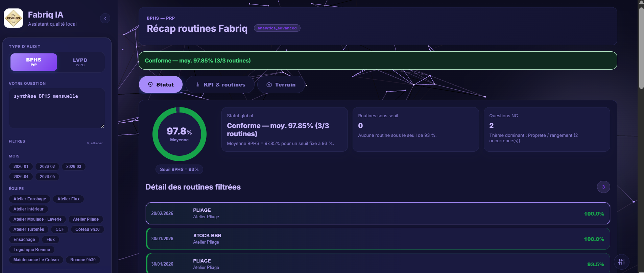Click the Seuil BPHS = 93% chip
This screenshot has height=273, width=644.
179,169
